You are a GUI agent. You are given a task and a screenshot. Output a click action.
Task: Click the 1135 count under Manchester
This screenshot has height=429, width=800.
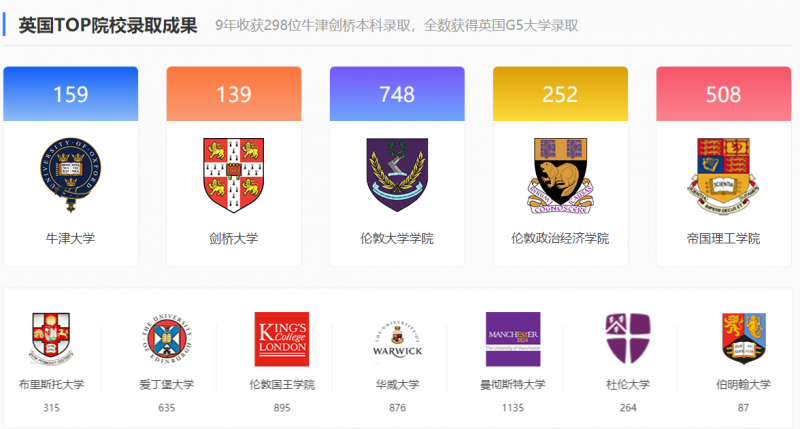coord(513,408)
